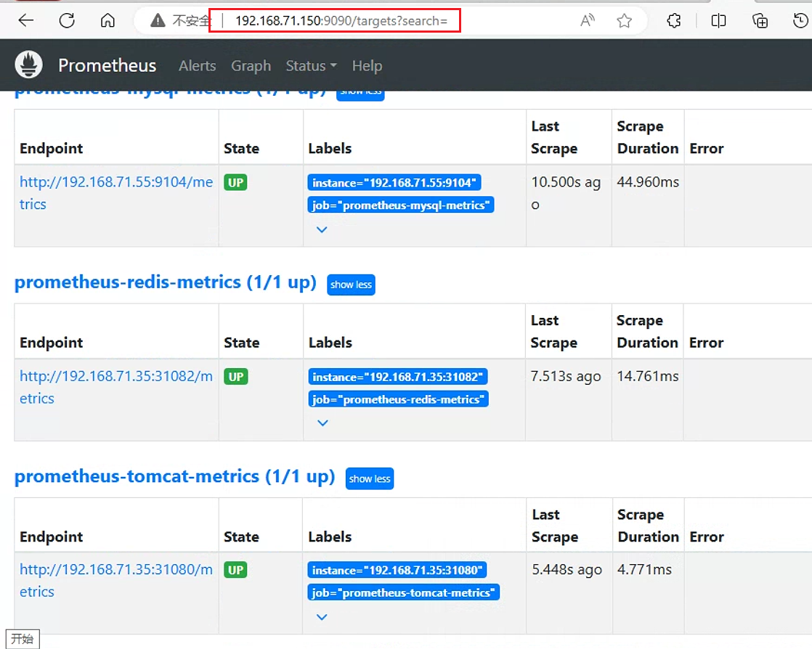Open the browser home page
812x649 pixels.
[x=107, y=21]
